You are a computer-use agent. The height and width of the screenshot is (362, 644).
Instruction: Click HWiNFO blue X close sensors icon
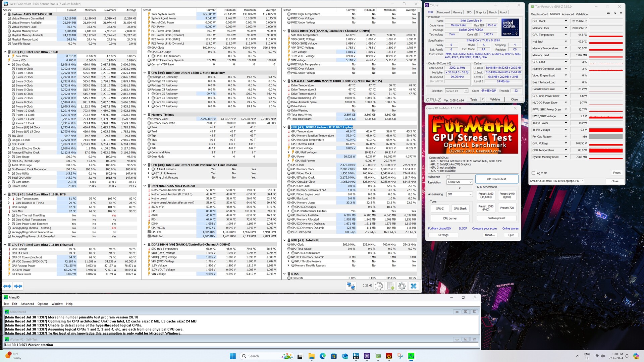click(413, 286)
